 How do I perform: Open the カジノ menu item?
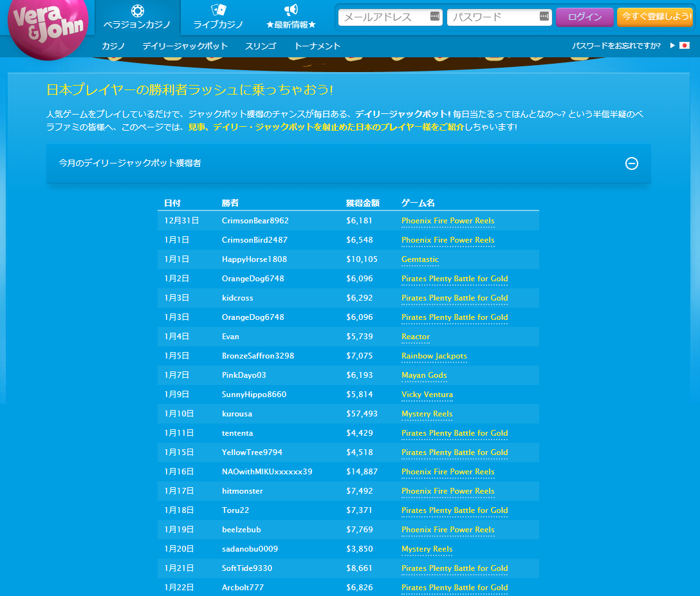[113, 46]
